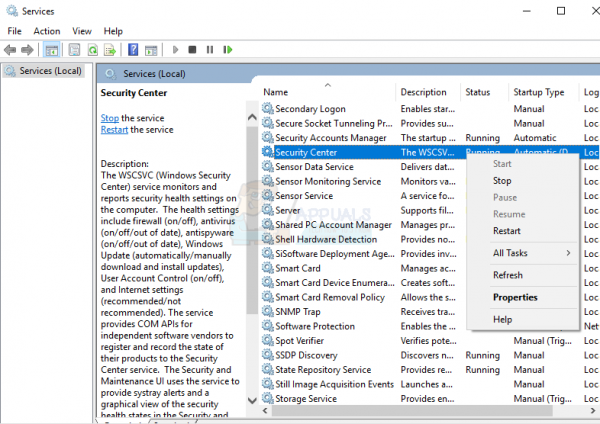The width and height of the screenshot is (600, 424).
Task: Open the Help menu in menu bar
Action: (113, 31)
